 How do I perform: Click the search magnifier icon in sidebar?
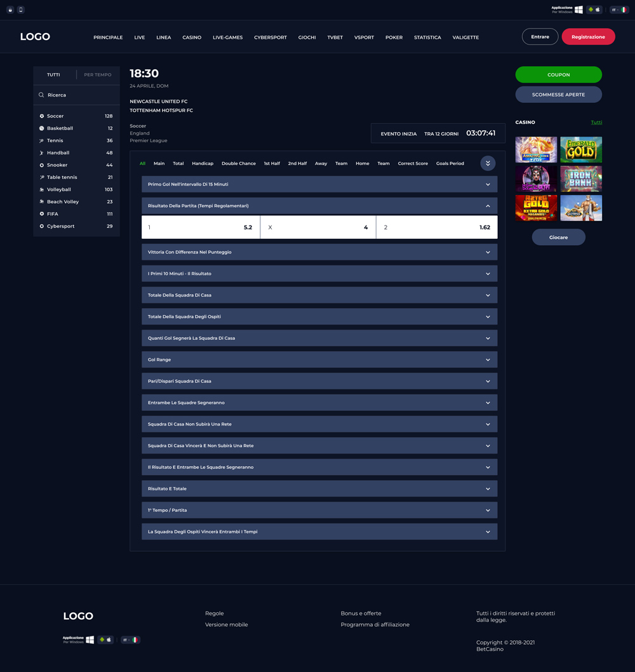coord(41,95)
